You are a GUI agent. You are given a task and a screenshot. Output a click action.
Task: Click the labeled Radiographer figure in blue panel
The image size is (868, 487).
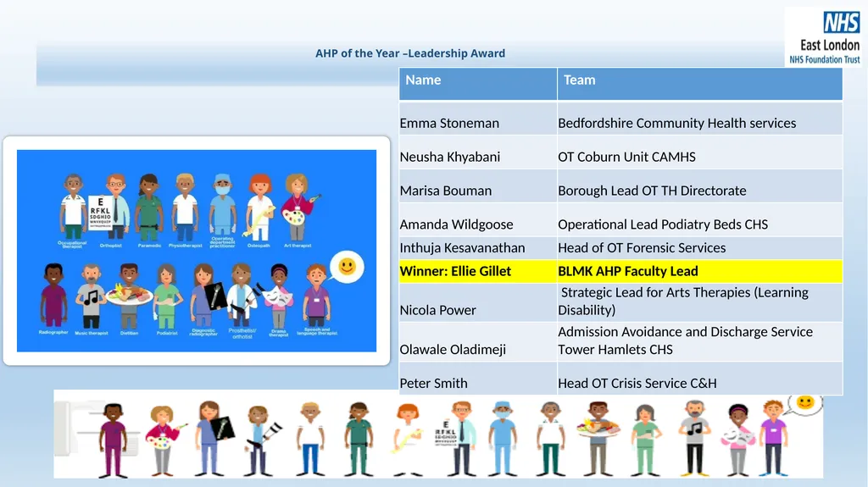[53, 296]
